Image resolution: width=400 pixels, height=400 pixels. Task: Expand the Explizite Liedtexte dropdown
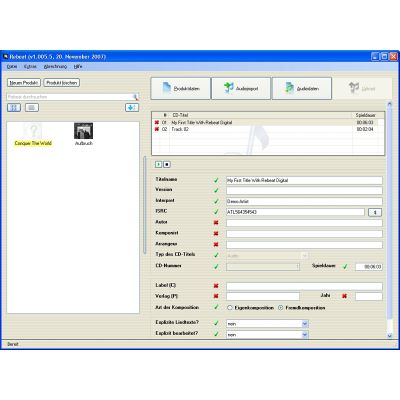305,324
